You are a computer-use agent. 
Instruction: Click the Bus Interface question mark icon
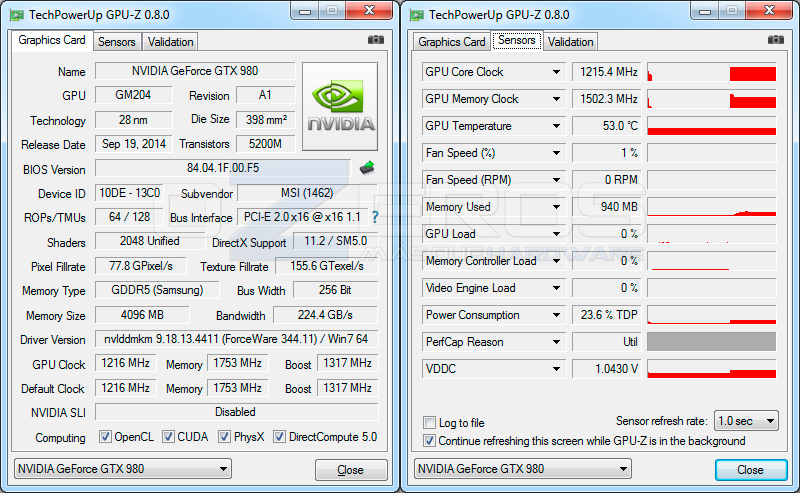click(375, 217)
